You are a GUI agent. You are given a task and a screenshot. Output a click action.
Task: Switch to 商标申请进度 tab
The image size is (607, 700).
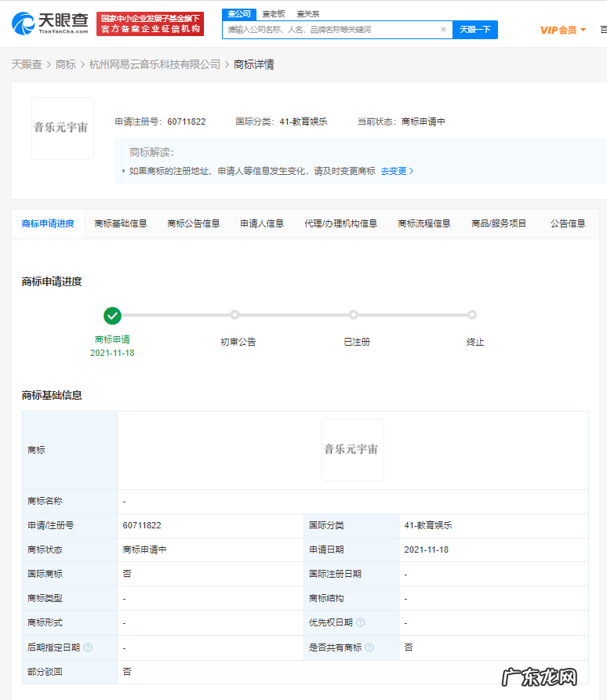(48, 223)
